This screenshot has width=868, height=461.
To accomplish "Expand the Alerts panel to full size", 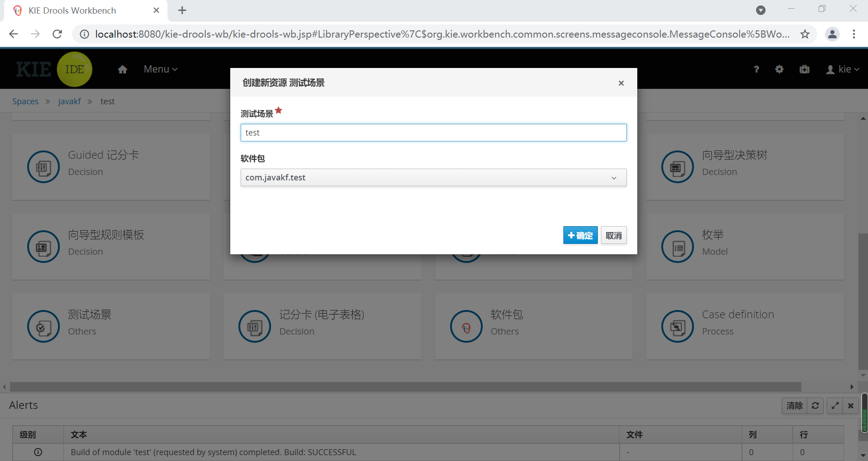I will [834, 406].
